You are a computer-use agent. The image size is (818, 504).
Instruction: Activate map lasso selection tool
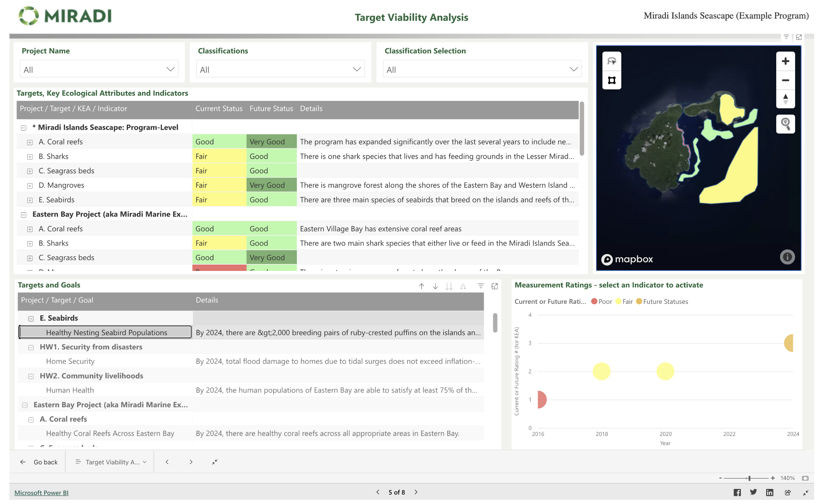pyautogui.click(x=612, y=61)
